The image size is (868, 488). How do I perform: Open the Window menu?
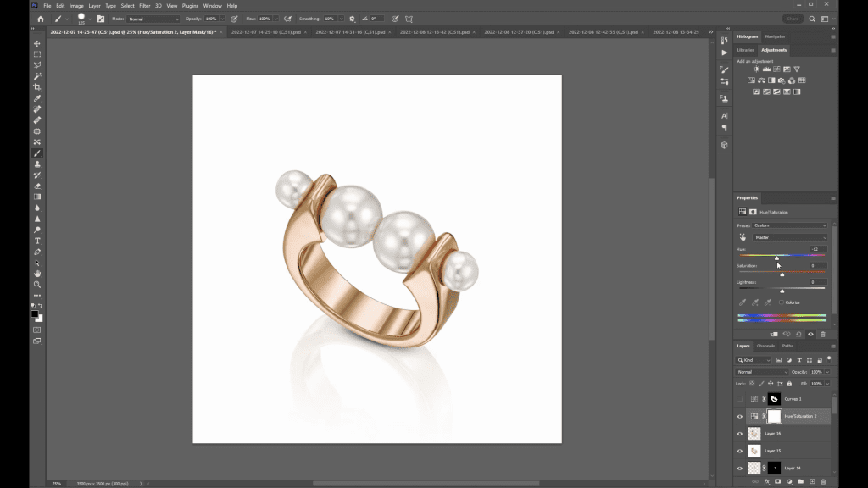coord(213,6)
